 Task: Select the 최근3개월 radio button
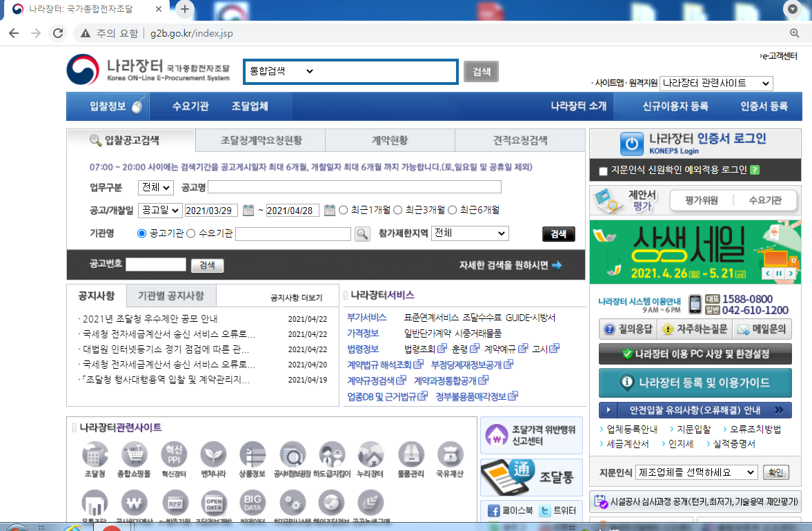coord(397,210)
